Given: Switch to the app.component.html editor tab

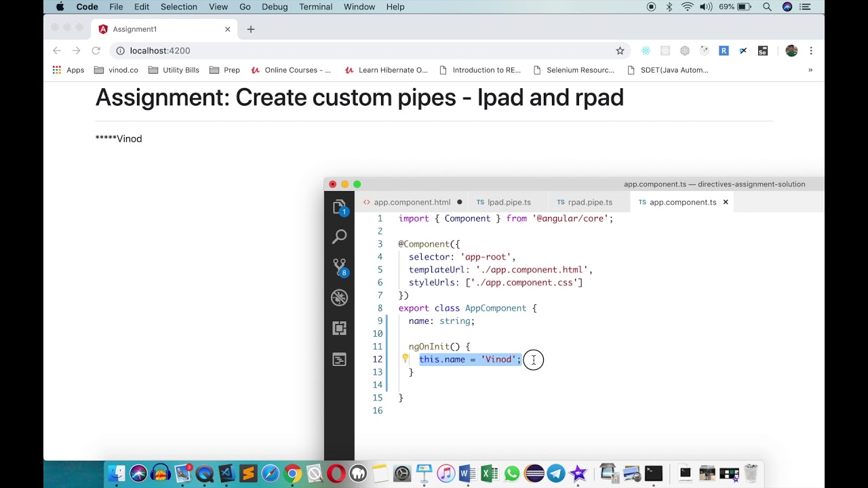Looking at the screenshot, I should 412,202.
